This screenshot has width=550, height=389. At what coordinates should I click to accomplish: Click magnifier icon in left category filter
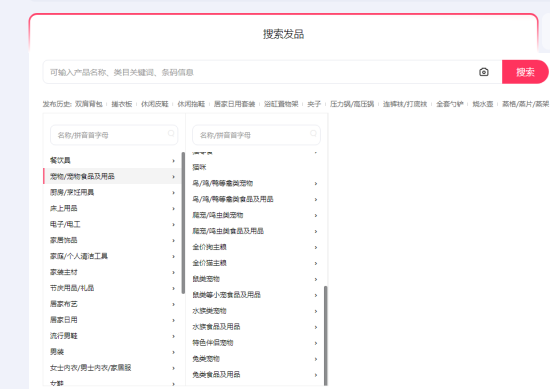click(171, 133)
